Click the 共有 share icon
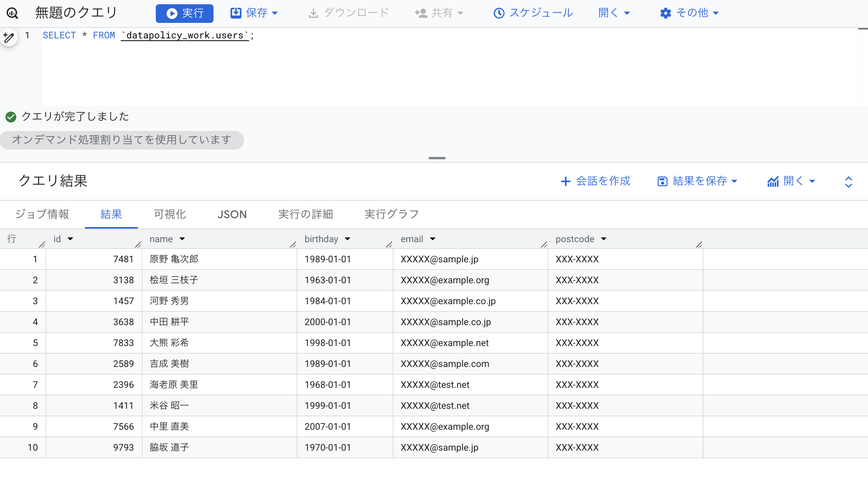The image size is (868, 496). (420, 13)
